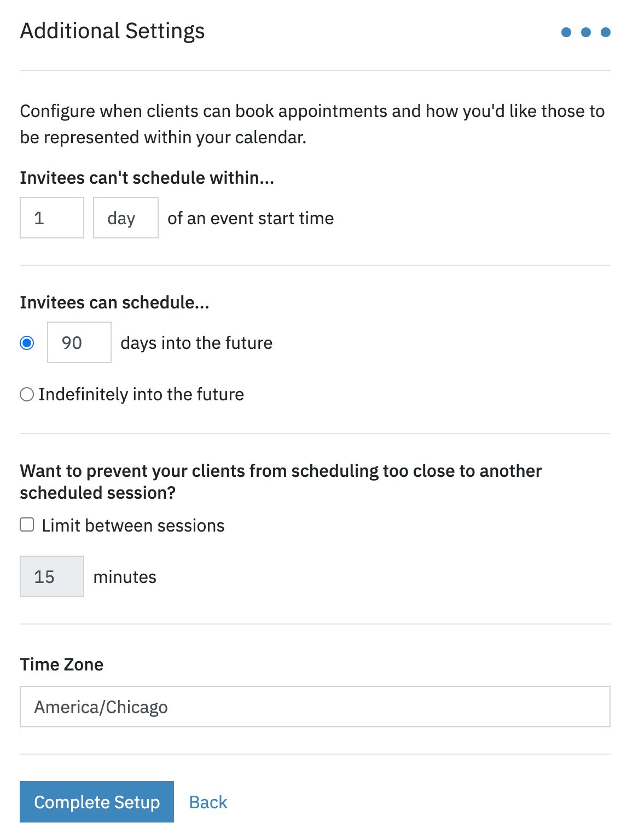Open the 'day' time unit dropdown
The height and width of the screenshot is (840, 627).
pos(125,218)
